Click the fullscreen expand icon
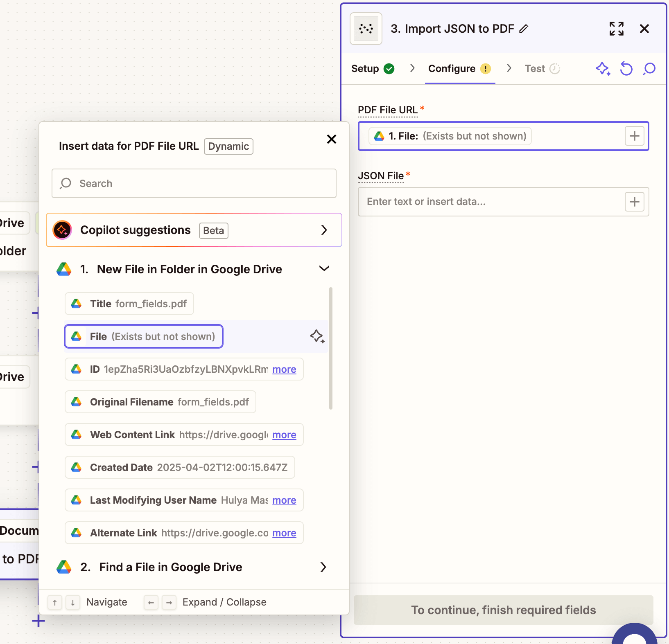The height and width of the screenshot is (644, 669). click(617, 29)
